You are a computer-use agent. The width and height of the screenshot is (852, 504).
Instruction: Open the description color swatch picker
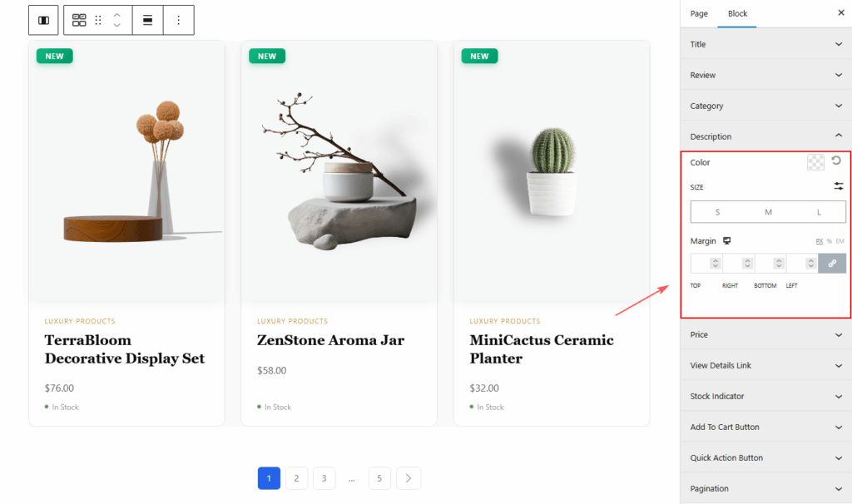click(x=815, y=162)
